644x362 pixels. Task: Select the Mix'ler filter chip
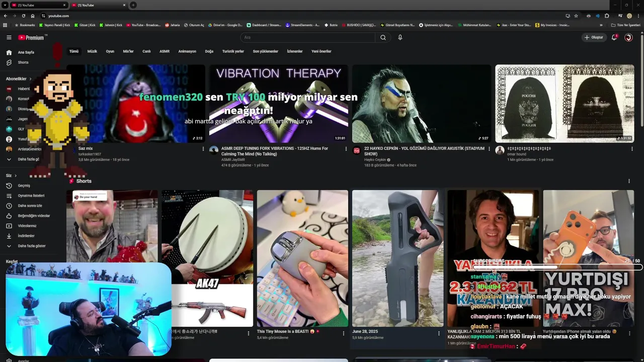point(128,51)
